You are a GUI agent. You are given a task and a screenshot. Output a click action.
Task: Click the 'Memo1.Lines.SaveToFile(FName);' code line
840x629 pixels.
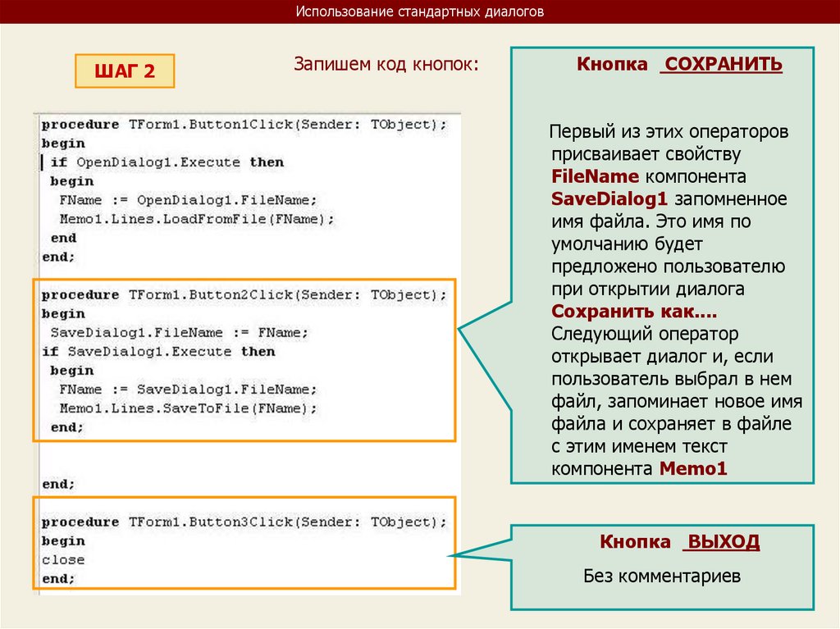188,408
